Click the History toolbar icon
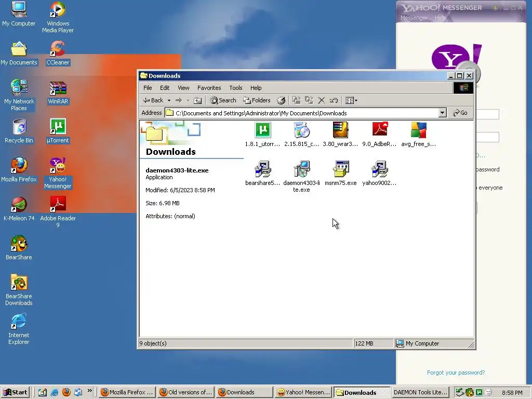 click(281, 100)
